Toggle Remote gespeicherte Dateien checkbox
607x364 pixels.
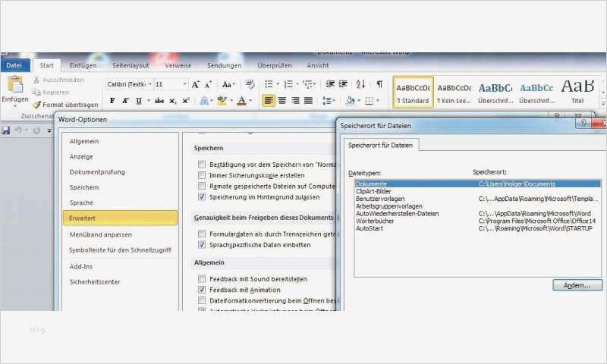tap(202, 186)
